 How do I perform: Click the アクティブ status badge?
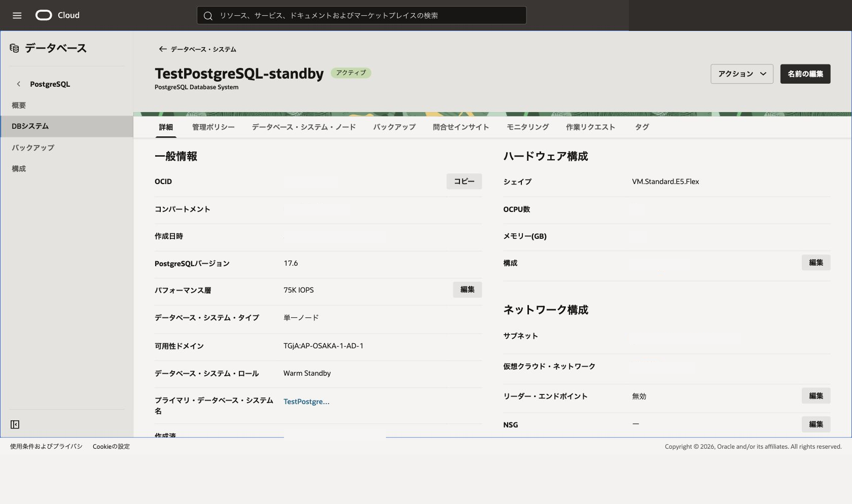click(351, 73)
